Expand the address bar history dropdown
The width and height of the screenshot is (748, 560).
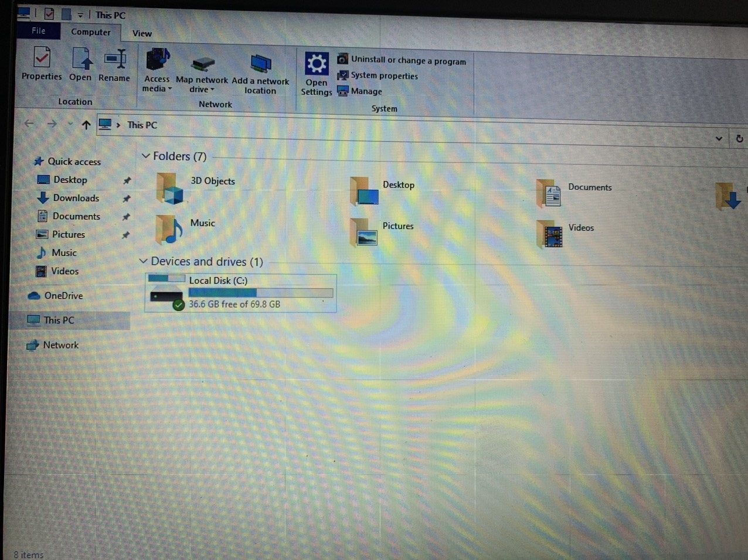tap(719, 139)
